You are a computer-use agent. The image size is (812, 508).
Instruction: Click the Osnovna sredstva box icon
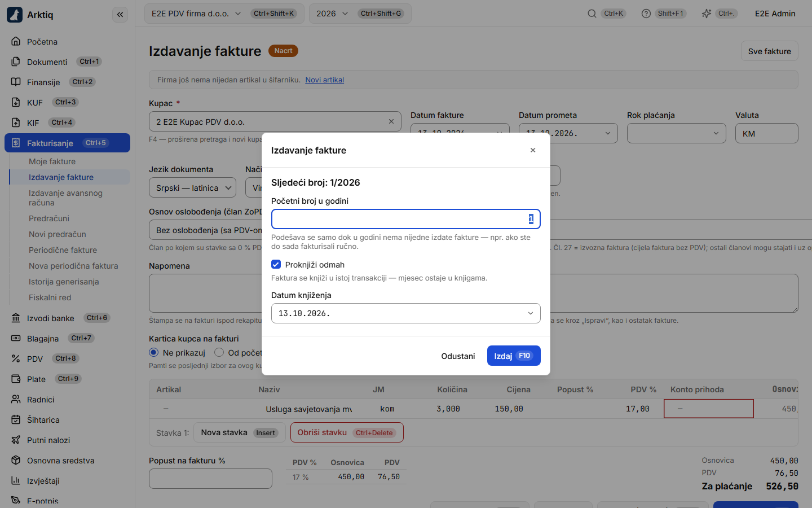coord(16,460)
